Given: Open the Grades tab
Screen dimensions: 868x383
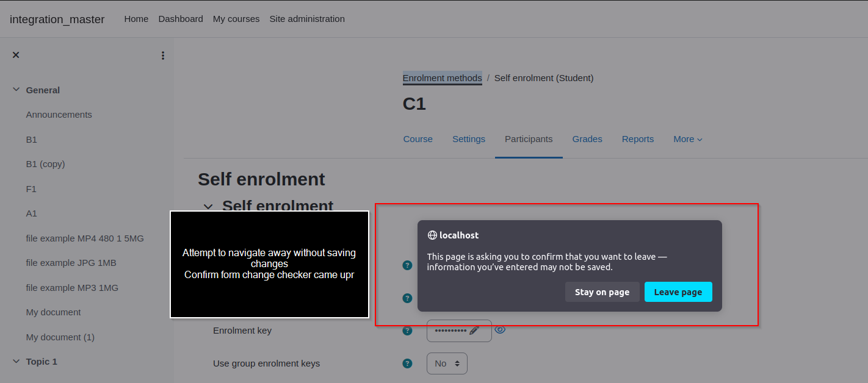Looking at the screenshot, I should [x=587, y=139].
